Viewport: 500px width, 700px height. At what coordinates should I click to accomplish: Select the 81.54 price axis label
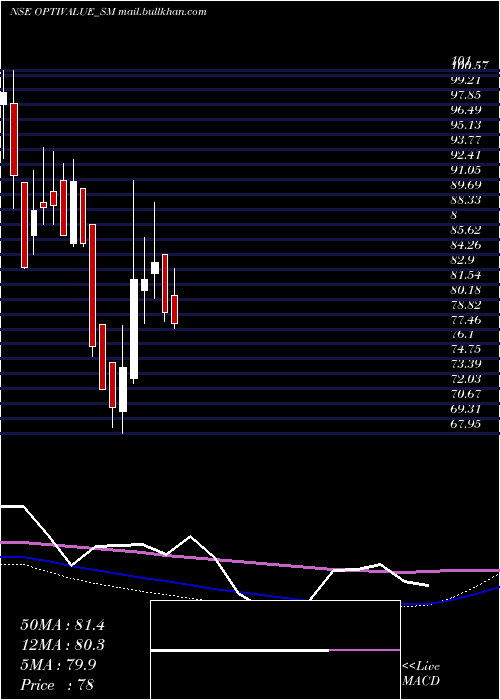[467, 275]
